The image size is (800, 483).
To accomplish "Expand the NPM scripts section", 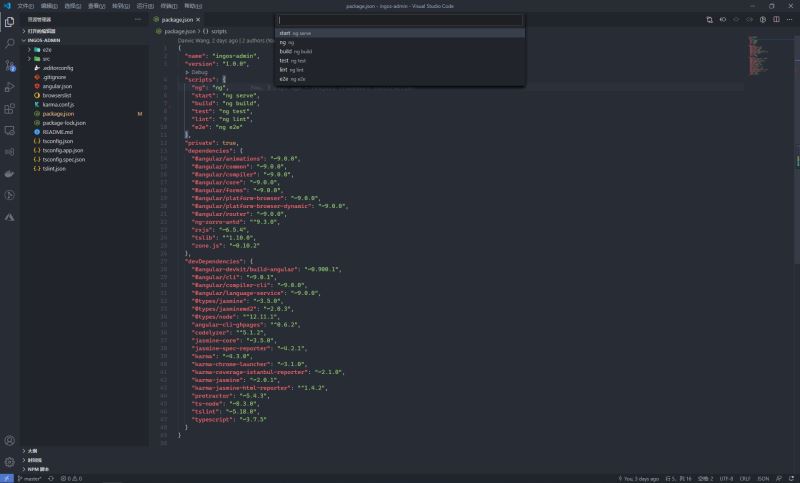I will (x=38, y=468).
